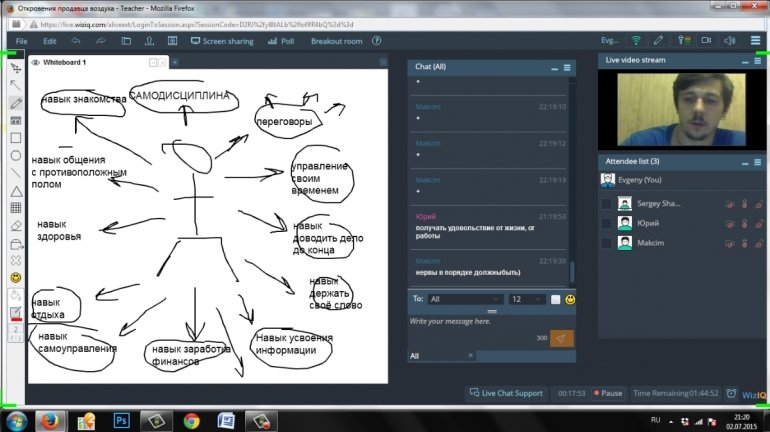Select the Rectangle shape tool
Viewport: 770px width, 432px height.
coord(16,138)
